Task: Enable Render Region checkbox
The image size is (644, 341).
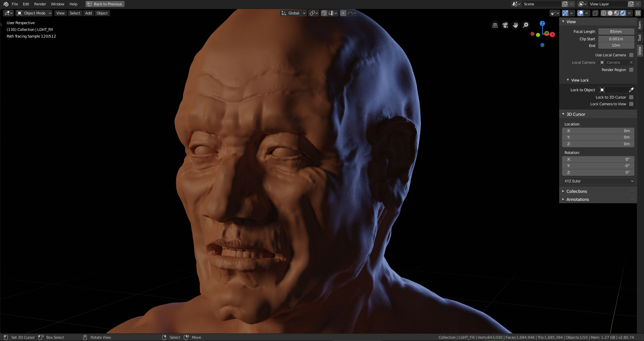Action: pos(631,70)
